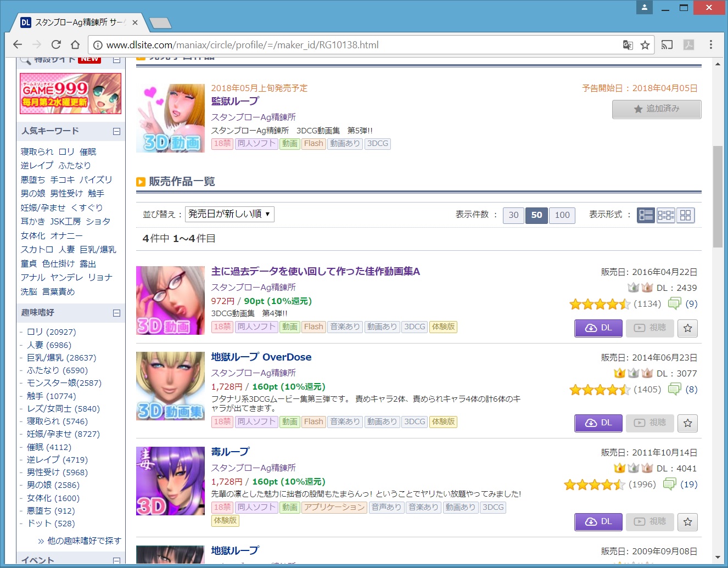Open the sort order dropdown
Screen dimensions: 728x568
229,214
